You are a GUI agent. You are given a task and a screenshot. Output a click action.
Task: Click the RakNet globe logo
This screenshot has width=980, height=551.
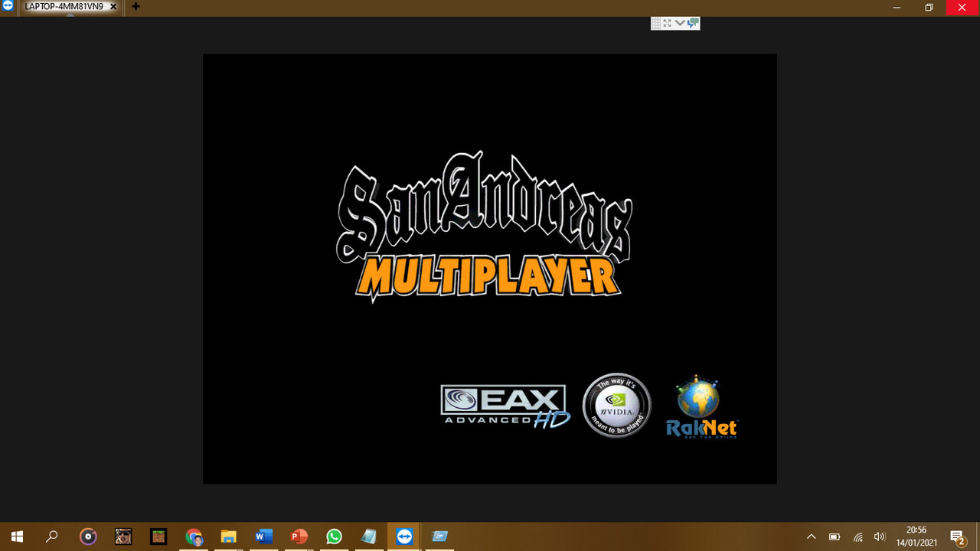701,406
